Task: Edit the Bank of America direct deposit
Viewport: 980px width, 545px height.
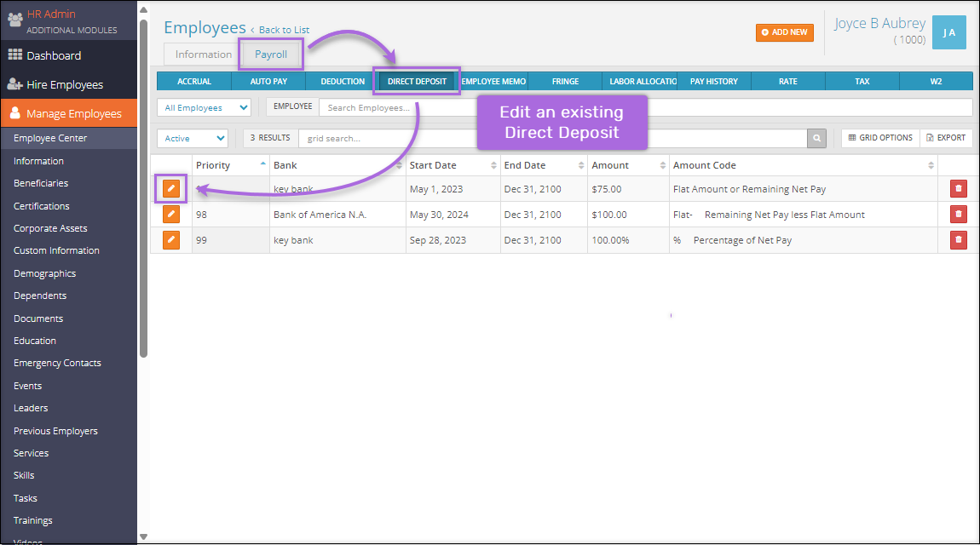Action: coord(171,215)
